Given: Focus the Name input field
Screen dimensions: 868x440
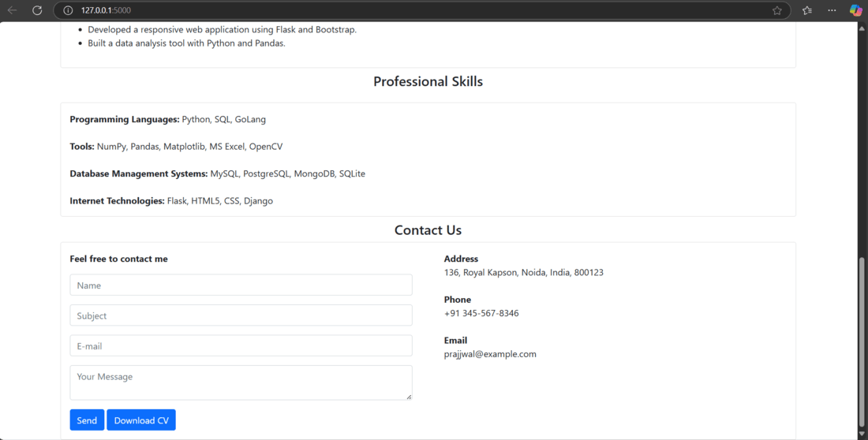Looking at the screenshot, I should click(241, 285).
